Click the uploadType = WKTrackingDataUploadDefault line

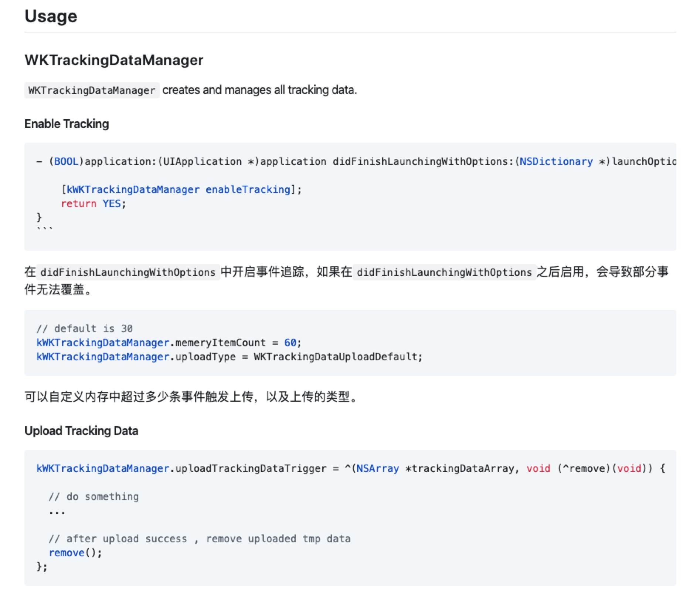pyautogui.click(x=229, y=357)
